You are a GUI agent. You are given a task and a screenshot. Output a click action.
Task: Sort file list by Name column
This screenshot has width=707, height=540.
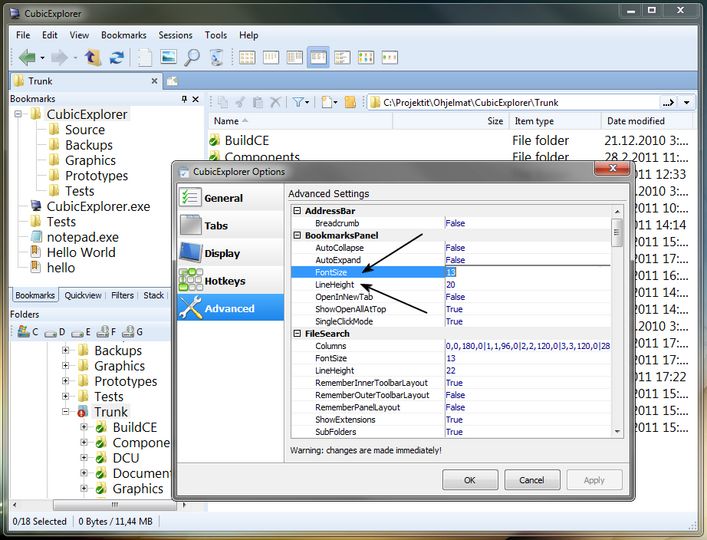pos(300,121)
